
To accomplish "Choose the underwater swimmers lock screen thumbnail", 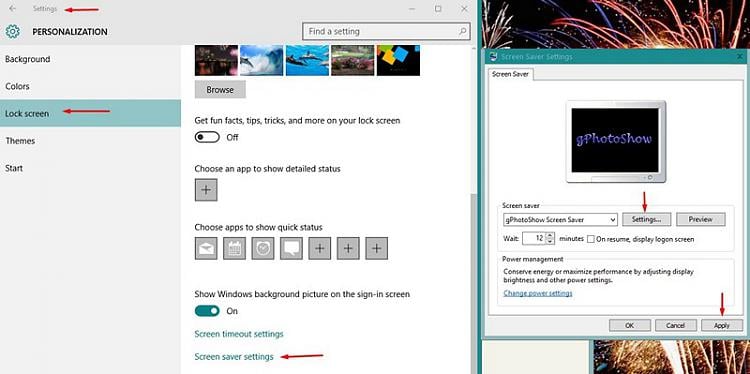I will point(308,60).
